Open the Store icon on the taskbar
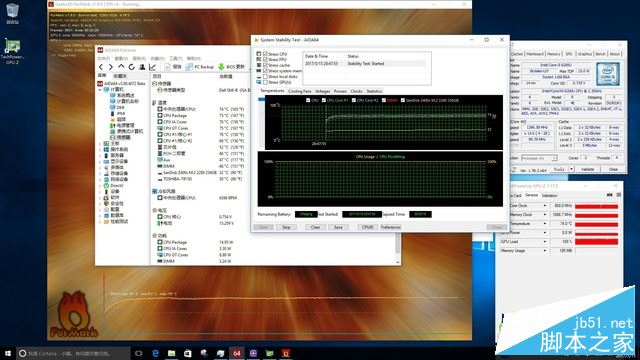Viewport: 640px width, 360px height. point(188,353)
